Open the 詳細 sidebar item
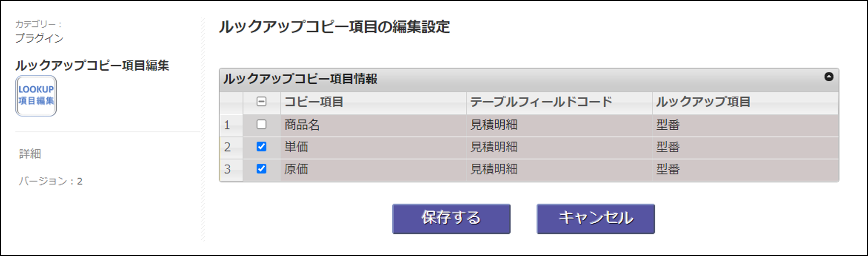 [x=30, y=154]
